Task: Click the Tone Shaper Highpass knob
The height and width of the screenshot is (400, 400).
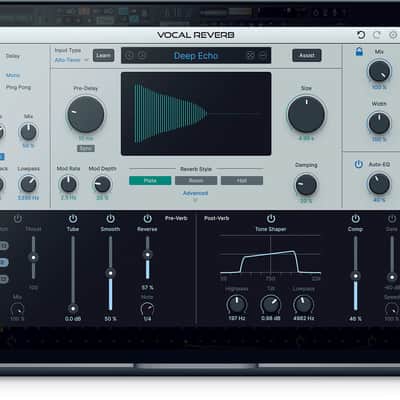Action: tap(237, 304)
